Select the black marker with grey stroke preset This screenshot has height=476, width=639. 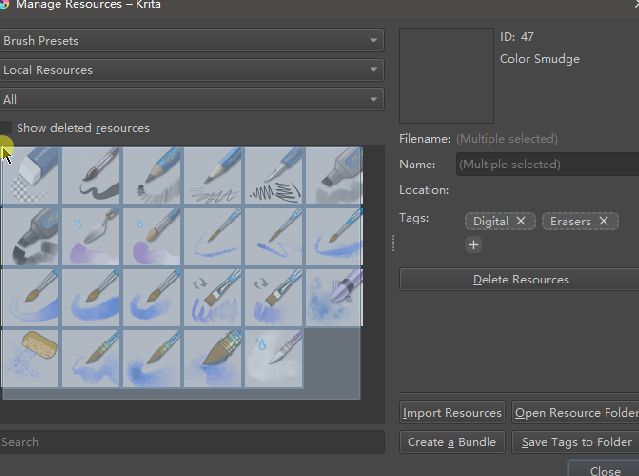(x=30, y=236)
